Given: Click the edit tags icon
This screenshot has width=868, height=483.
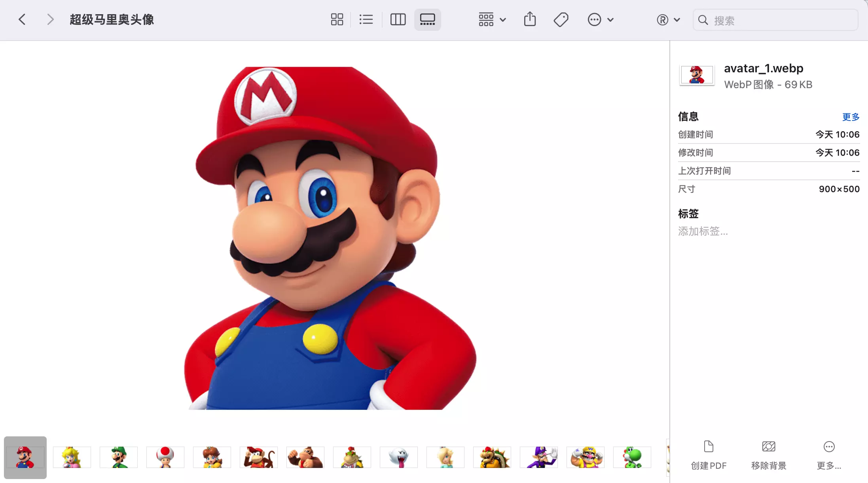Looking at the screenshot, I should [561, 19].
